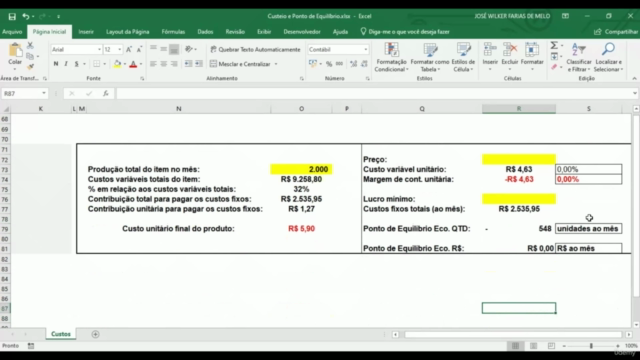Screen dimensions: 640x360
Task: Apply the red Font Color swatch
Action: point(133,64)
